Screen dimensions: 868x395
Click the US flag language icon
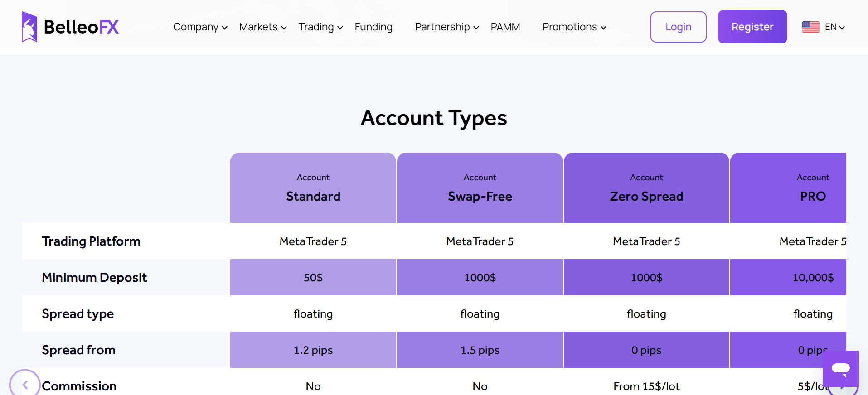pos(810,27)
